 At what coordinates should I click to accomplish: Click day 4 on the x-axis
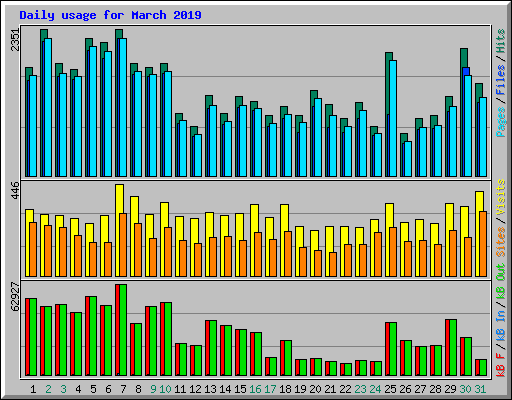click(x=78, y=389)
